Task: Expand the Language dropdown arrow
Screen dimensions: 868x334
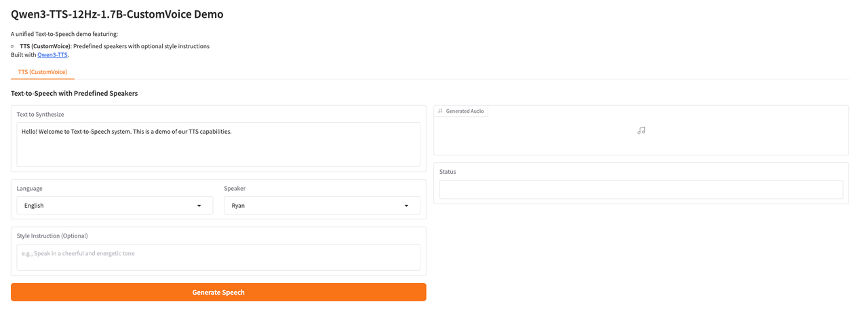Action: (x=199, y=206)
